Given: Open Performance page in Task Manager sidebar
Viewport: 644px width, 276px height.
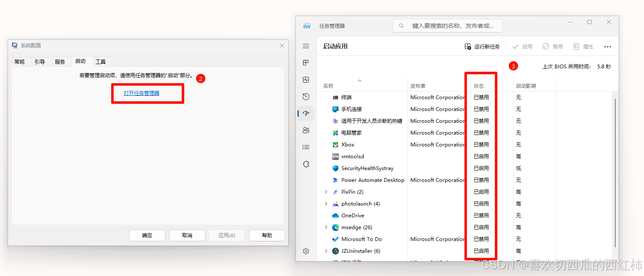Looking at the screenshot, I should point(306,80).
